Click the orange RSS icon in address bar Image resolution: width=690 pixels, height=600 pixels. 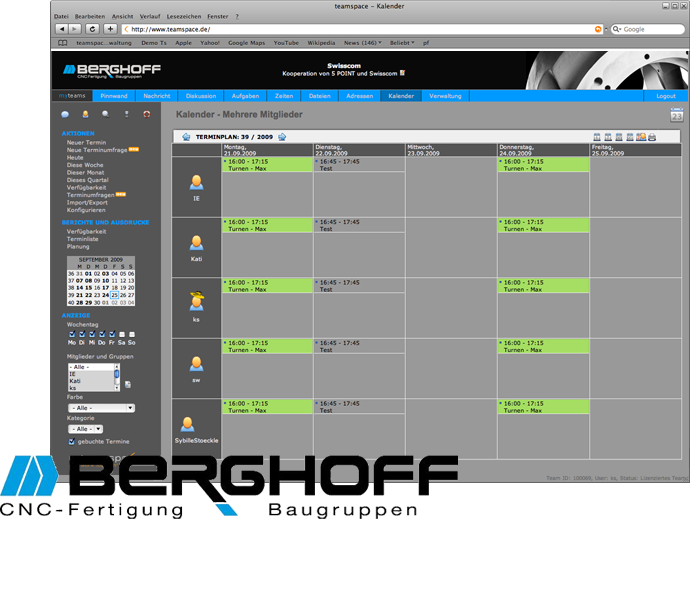(x=598, y=29)
